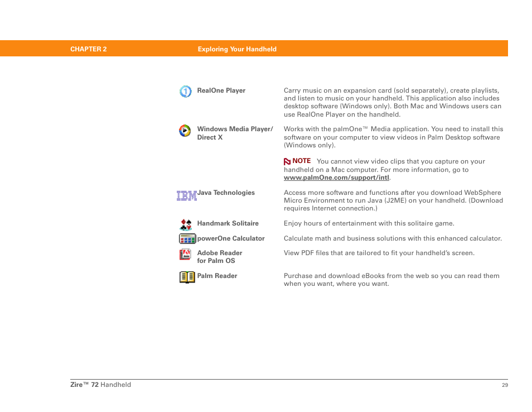Image resolution: width=532 pixels, height=412 pixels.
Task: Click the Adobe Reader icon
Action: [x=185, y=255]
